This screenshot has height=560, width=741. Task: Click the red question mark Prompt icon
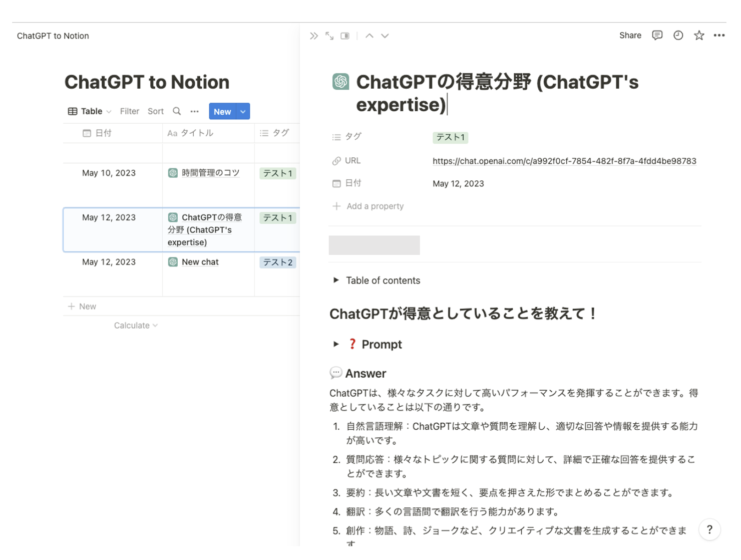(x=352, y=344)
